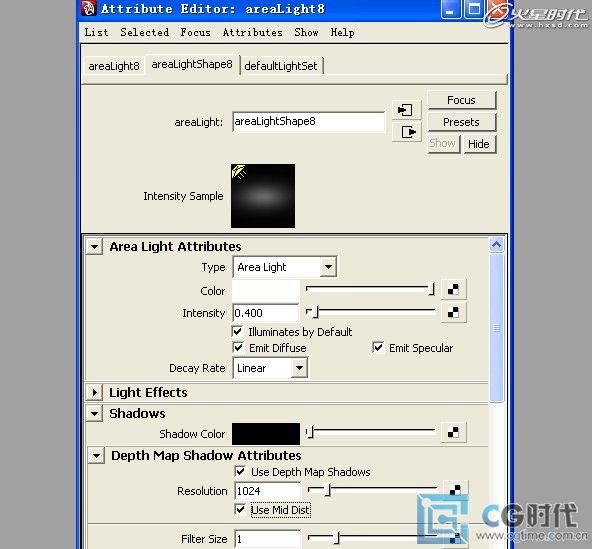
Task: Toggle Emit Diffuse checkbox
Action: point(237,347)
